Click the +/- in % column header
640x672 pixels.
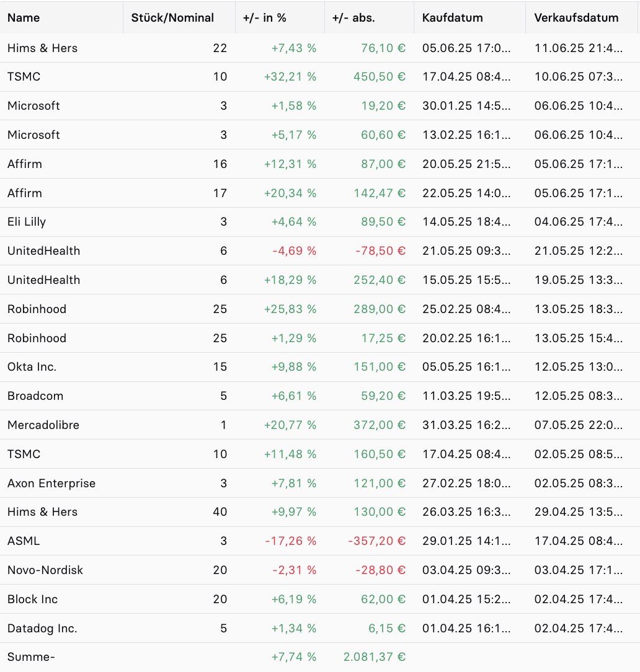point(280,17)
